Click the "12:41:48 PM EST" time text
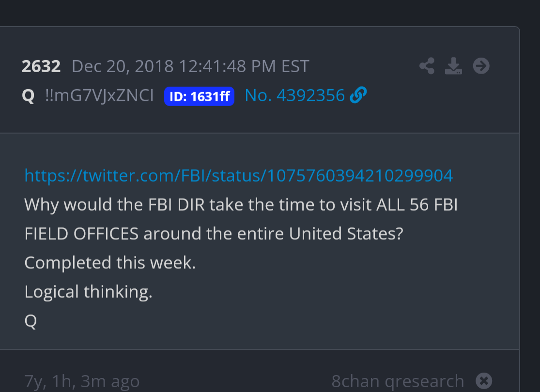540x392 pixels. pyautogui.click(x=244, y=66)
